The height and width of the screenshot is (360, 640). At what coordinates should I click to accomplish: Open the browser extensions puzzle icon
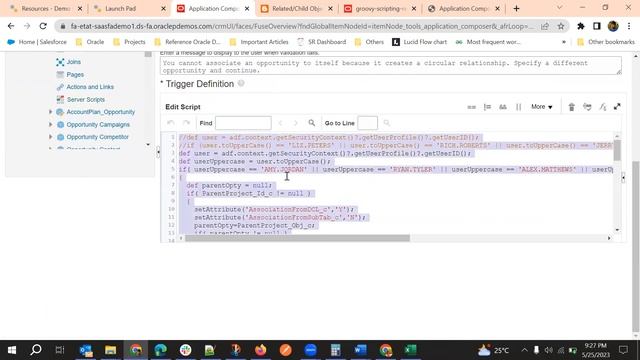[x=581, y=26]
